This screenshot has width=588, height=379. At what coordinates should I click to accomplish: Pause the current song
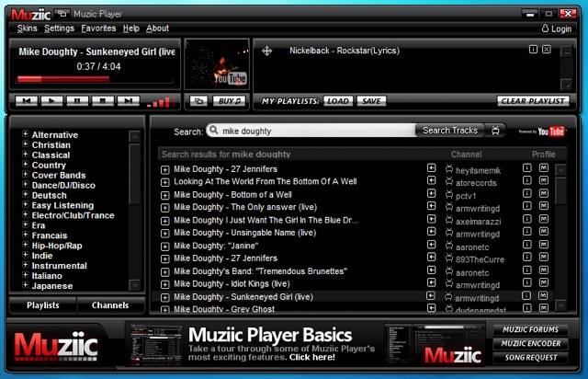[x=77, y=101]
